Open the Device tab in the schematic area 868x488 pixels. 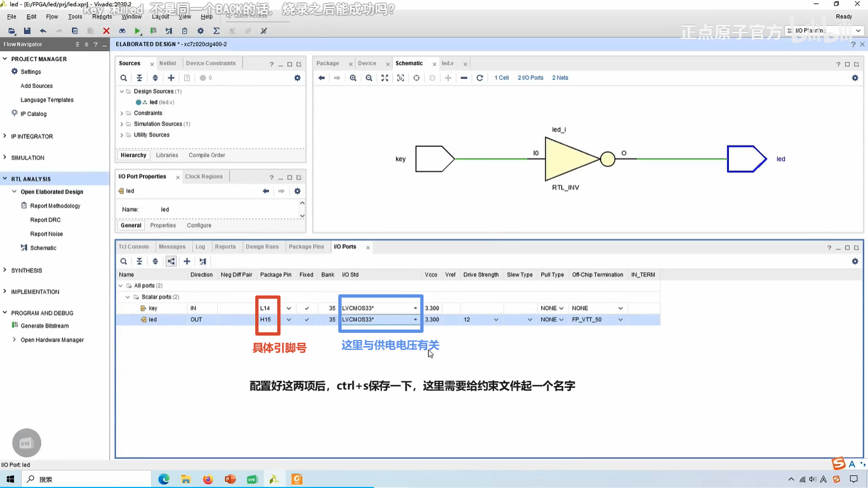[367, 63]
